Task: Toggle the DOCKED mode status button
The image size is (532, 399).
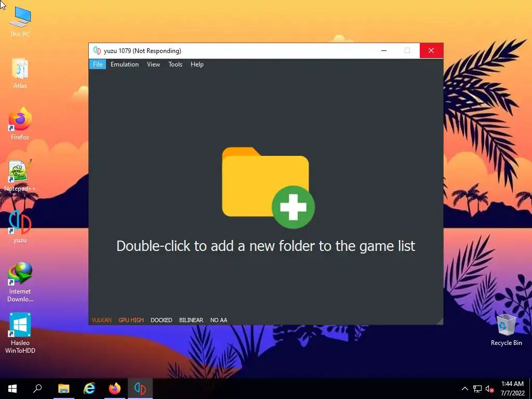Action: pos(162,320)
